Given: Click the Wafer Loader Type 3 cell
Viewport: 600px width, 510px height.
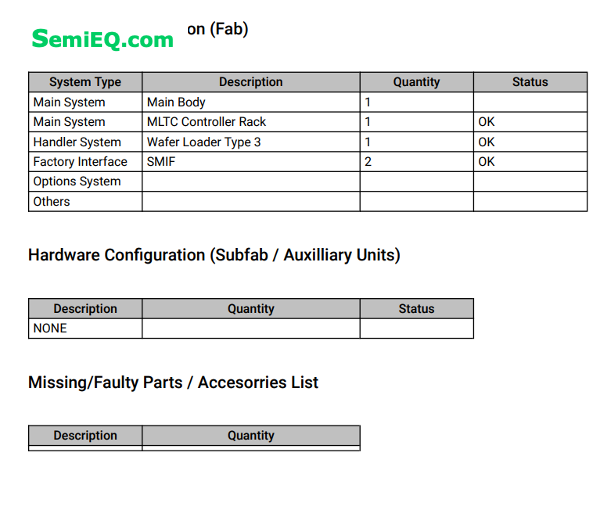Looking at the screenshot, I should pos(251,142).
